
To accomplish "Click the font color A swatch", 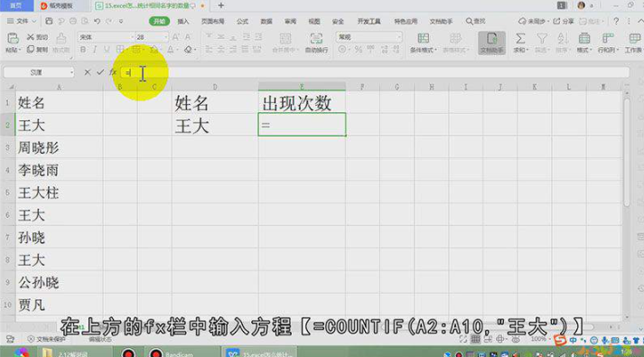I will (x=170, y=50).
